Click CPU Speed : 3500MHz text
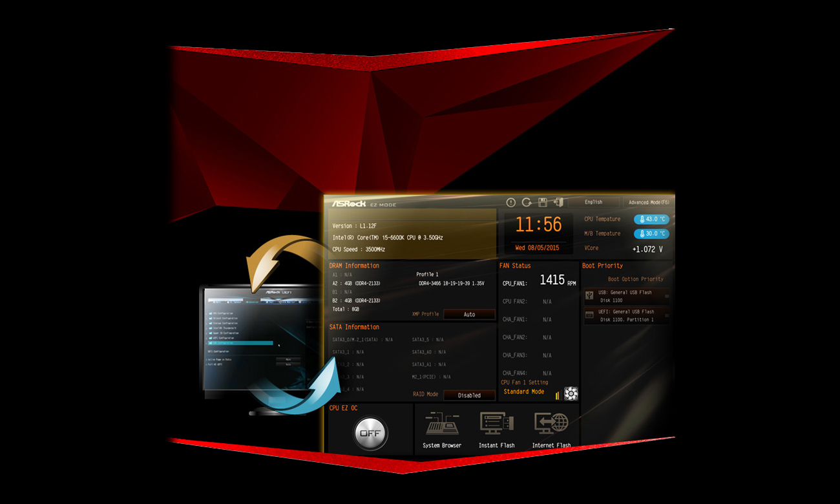 [x=359, y=249]
